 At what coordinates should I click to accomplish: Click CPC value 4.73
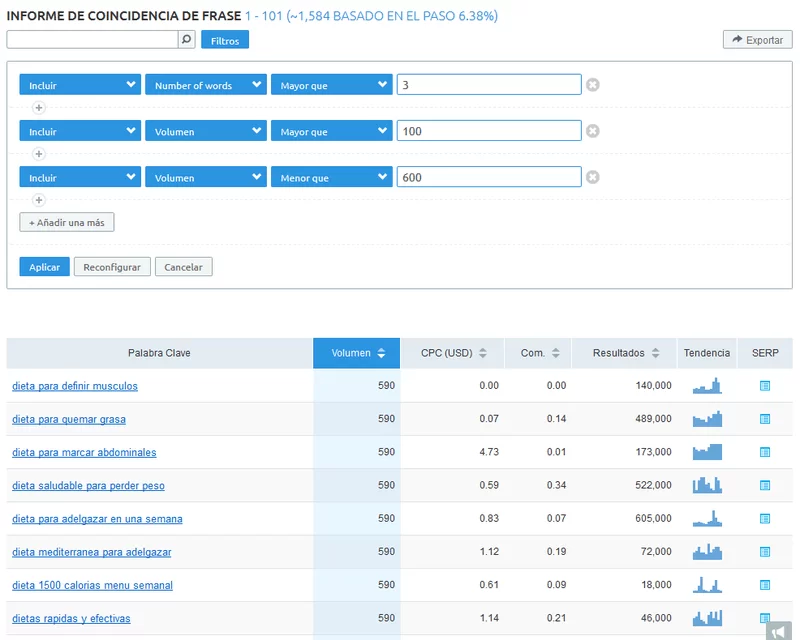point(489,452)
